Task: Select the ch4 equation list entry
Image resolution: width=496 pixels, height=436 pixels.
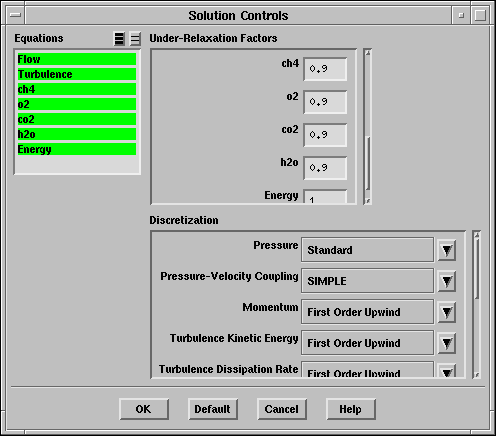Action: point(77,89)
